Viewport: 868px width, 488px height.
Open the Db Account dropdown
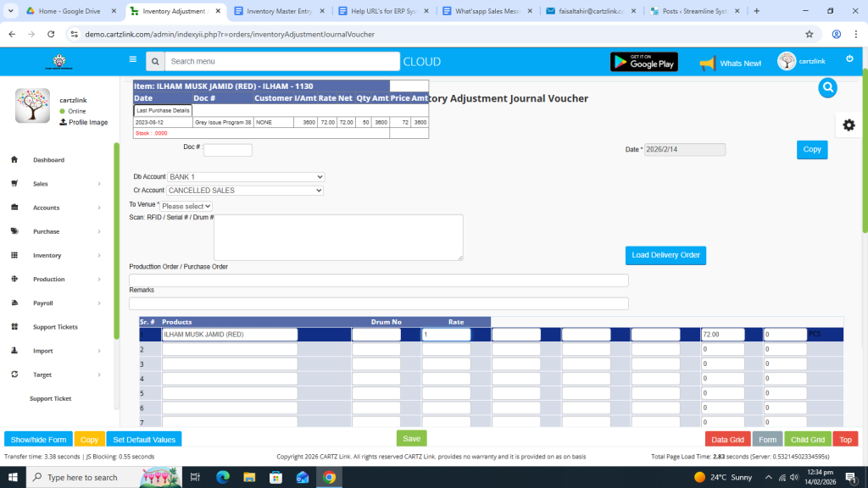245,176
